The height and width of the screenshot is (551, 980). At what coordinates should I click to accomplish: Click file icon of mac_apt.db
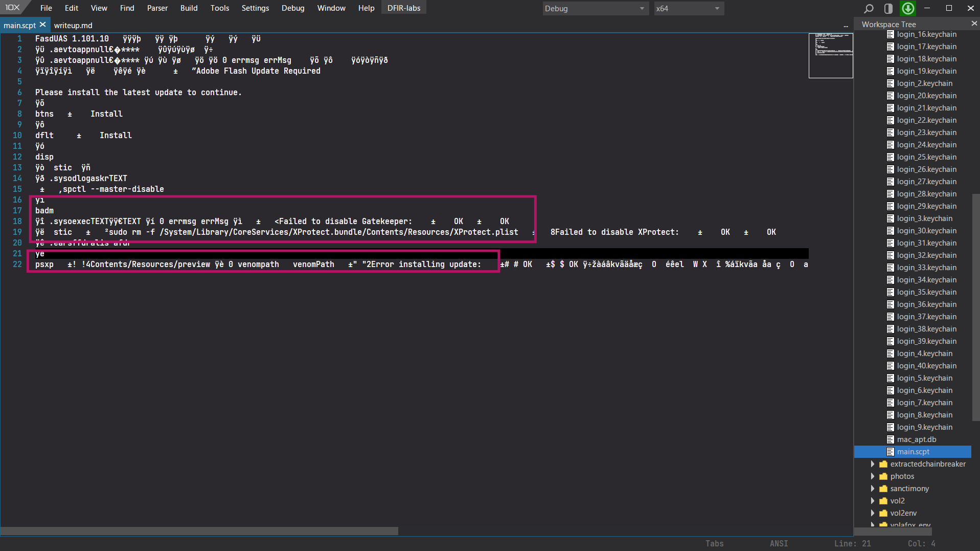(891, 439)
